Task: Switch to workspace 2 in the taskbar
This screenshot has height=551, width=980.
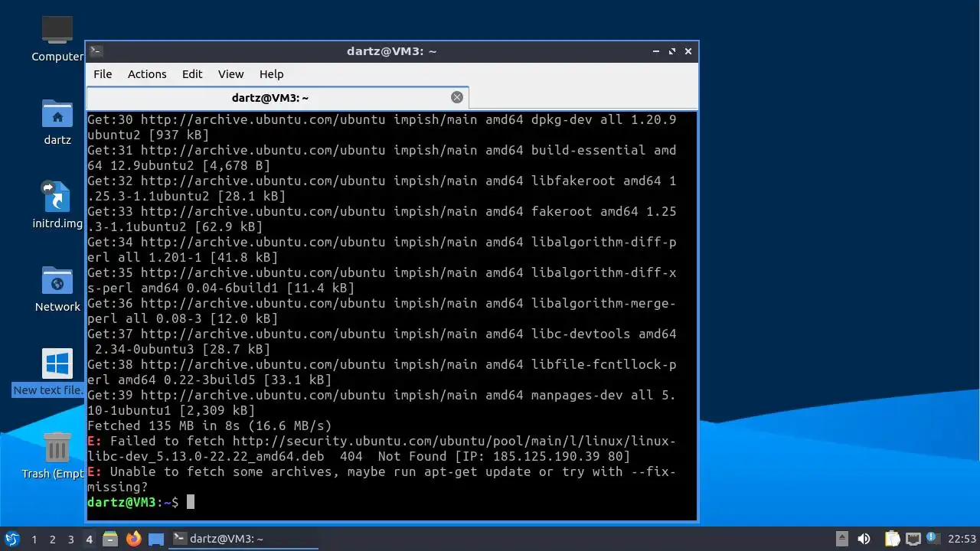Action: pos(52,539)
